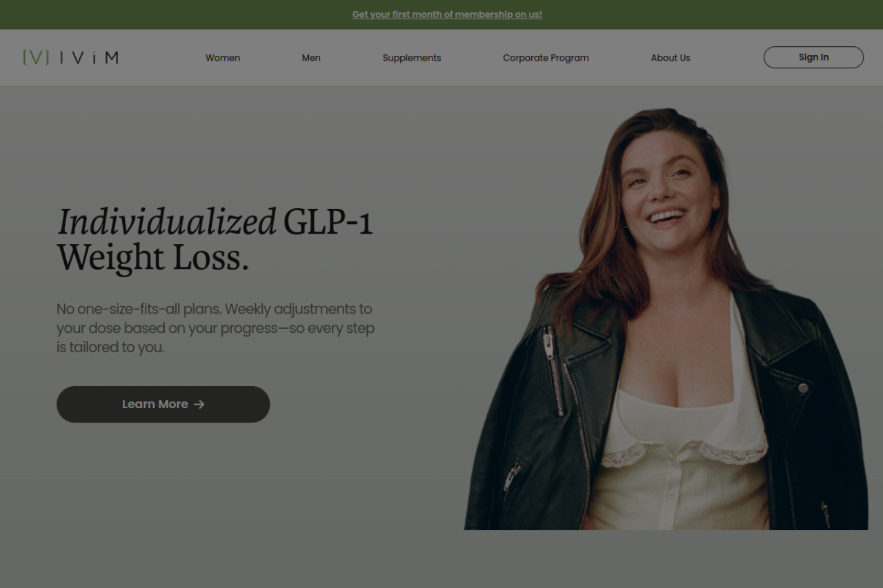This screenshot has height=588, width=883.
Task: Click the tailored to you text line
Action: [x=110, y=347]
